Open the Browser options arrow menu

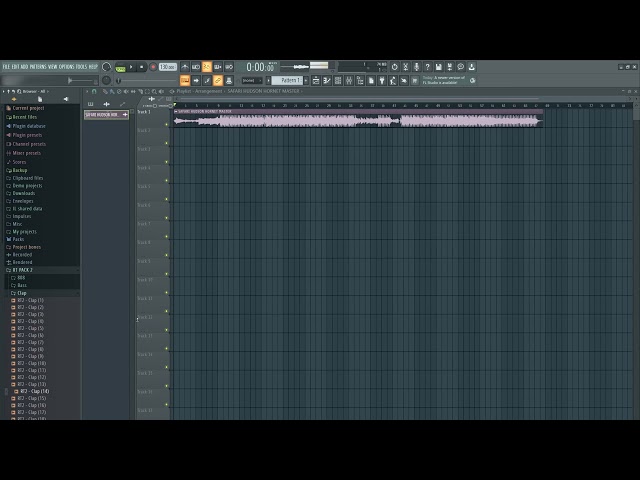coord(4,91)
